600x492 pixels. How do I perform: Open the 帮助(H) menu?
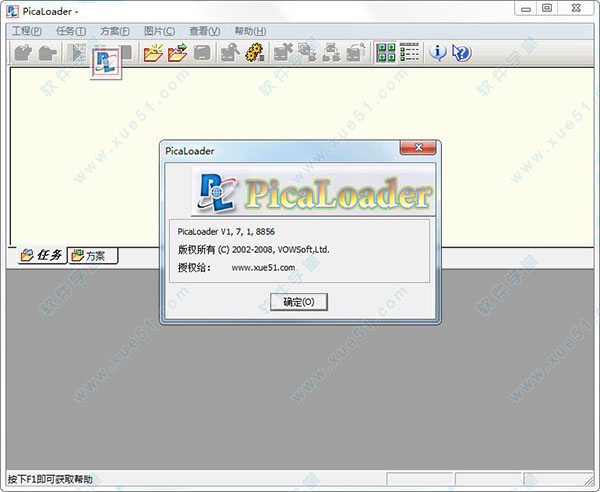coord(250,31)
